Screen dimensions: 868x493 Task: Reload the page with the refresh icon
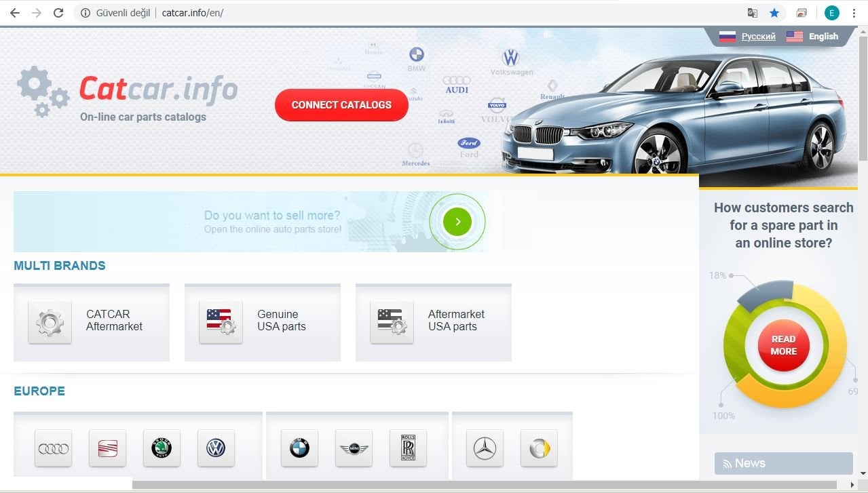click(58, 13)
